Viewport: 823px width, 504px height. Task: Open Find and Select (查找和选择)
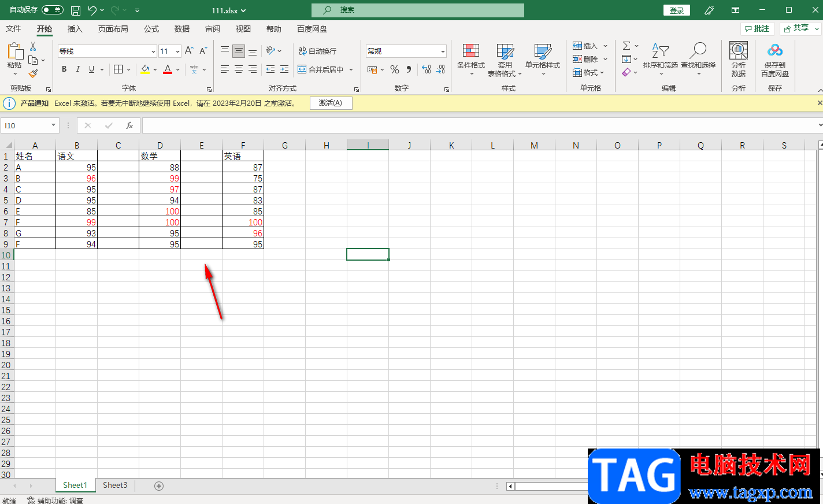click(698, 59)
